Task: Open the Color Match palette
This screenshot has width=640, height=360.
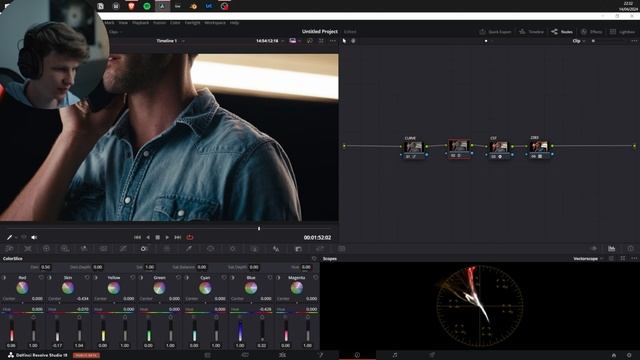Action: [x=28, y=249]
